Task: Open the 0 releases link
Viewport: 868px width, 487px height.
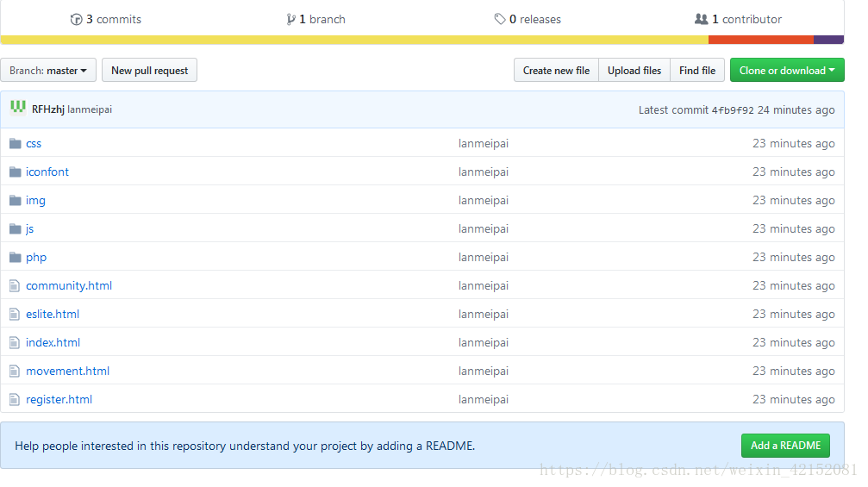Action: point(528,19)
